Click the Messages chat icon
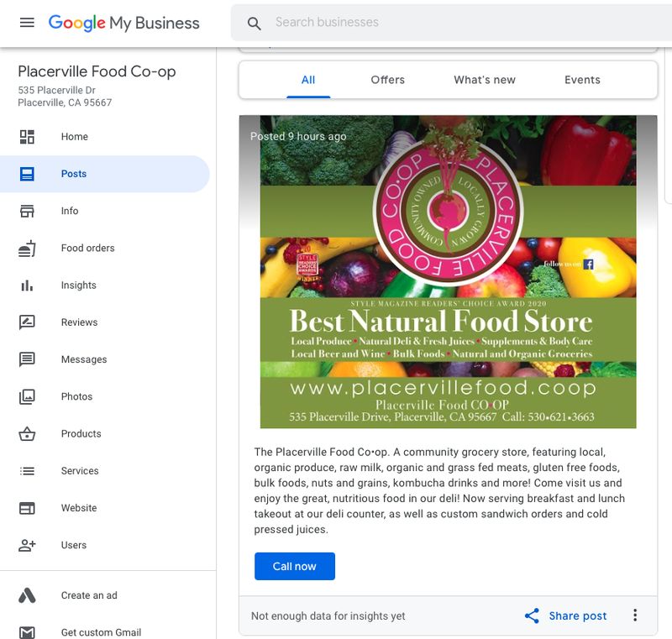Image resolution: width=672 pixels, height=639 pixels. click(27, 359)
